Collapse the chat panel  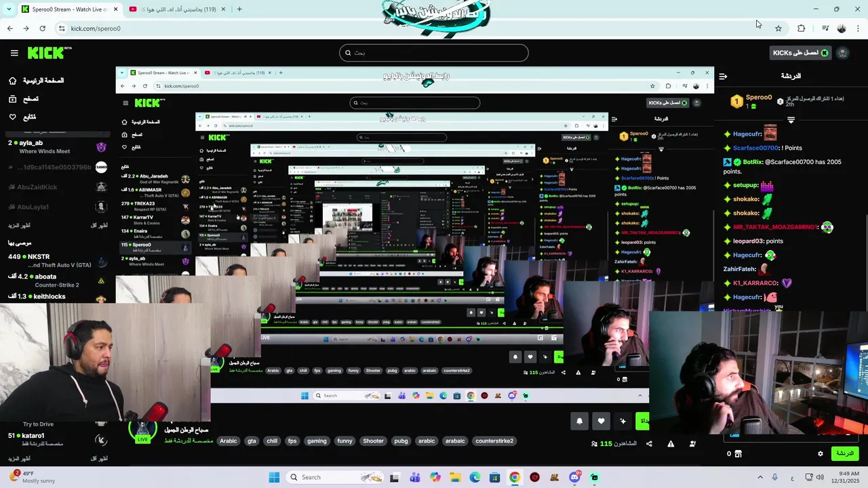point(723,76)
